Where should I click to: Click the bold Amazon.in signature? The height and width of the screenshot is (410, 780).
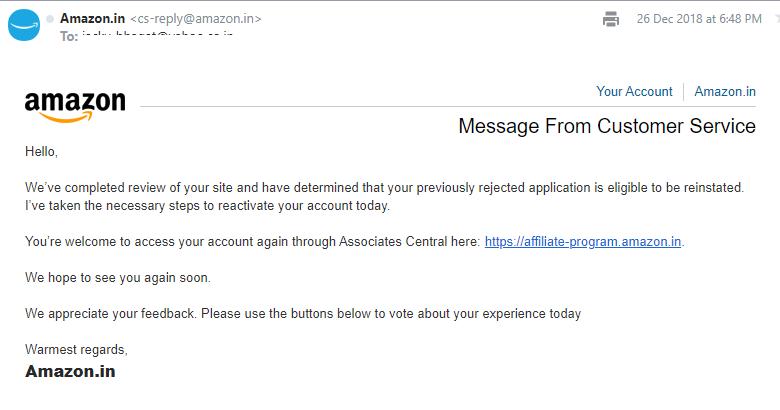pos(70,371)
